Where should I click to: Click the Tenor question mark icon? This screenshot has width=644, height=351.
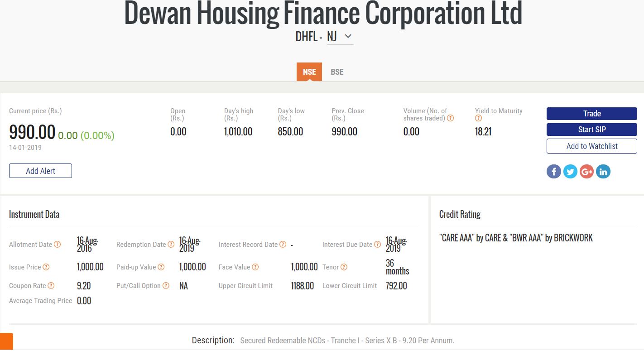pyautogui.click(x=344, y=267)
